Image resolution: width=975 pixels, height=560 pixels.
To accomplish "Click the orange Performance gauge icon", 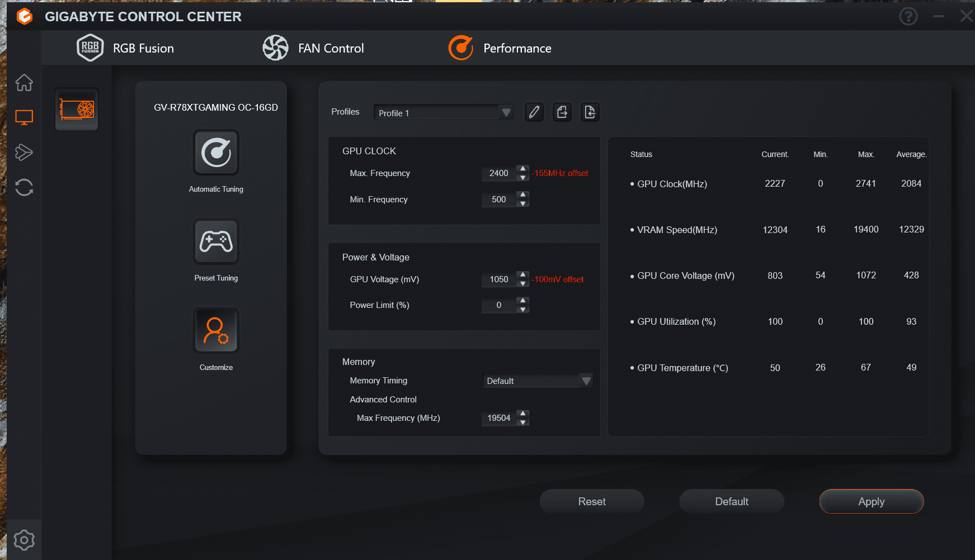I will point(461,48).
